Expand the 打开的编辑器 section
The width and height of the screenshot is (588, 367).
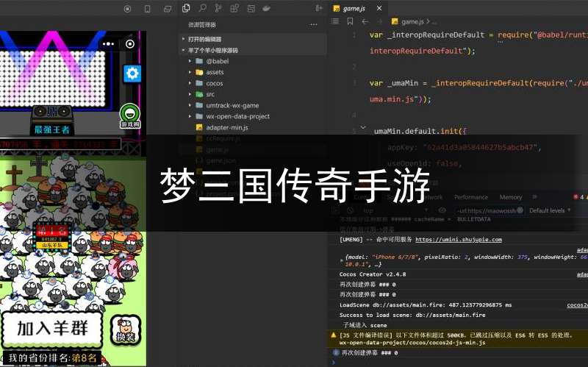[252, 39]
